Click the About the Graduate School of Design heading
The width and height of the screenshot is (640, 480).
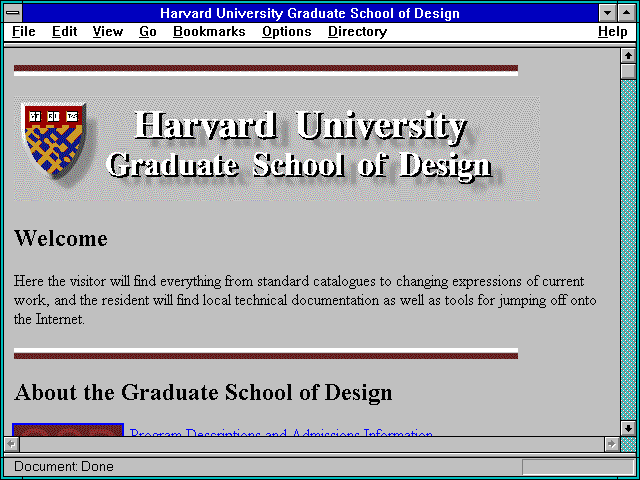click(x=203, y=393)
